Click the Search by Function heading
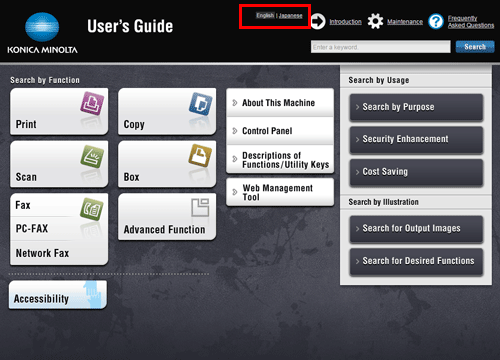500x360 pixels. 45,80
